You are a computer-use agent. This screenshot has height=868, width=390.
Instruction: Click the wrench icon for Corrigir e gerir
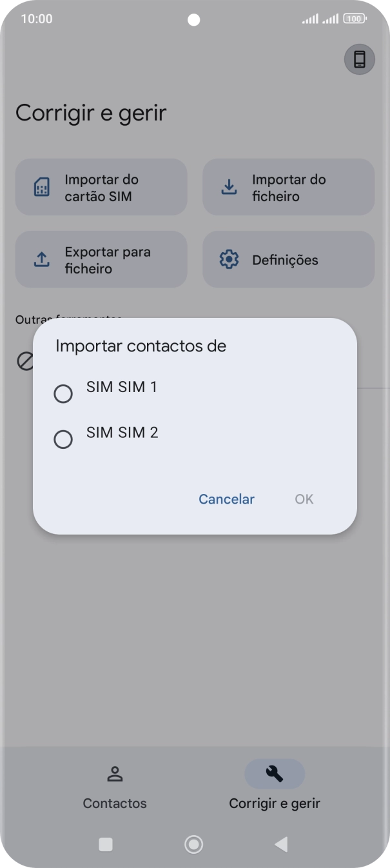tap(274, 773)
